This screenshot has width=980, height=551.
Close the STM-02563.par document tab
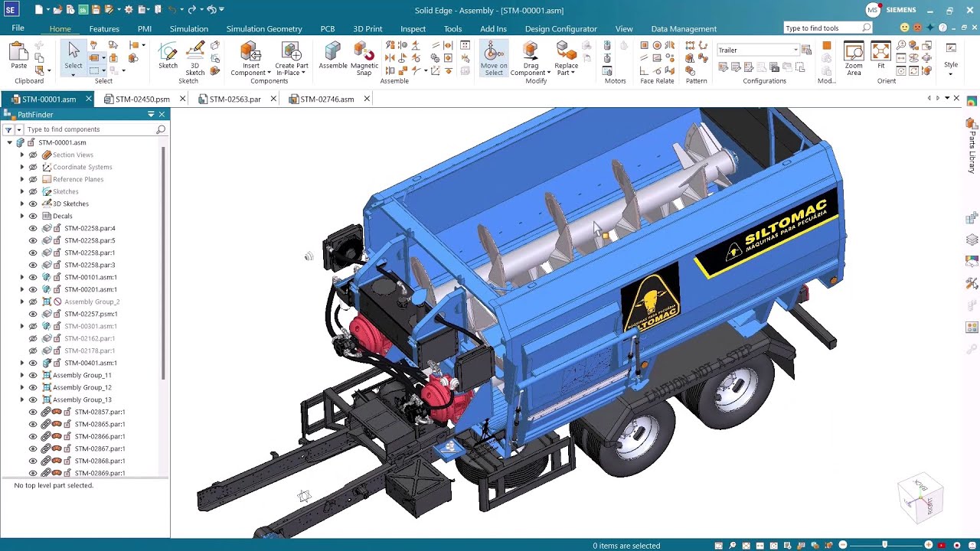pyautogui.click(x=273, y=99)
